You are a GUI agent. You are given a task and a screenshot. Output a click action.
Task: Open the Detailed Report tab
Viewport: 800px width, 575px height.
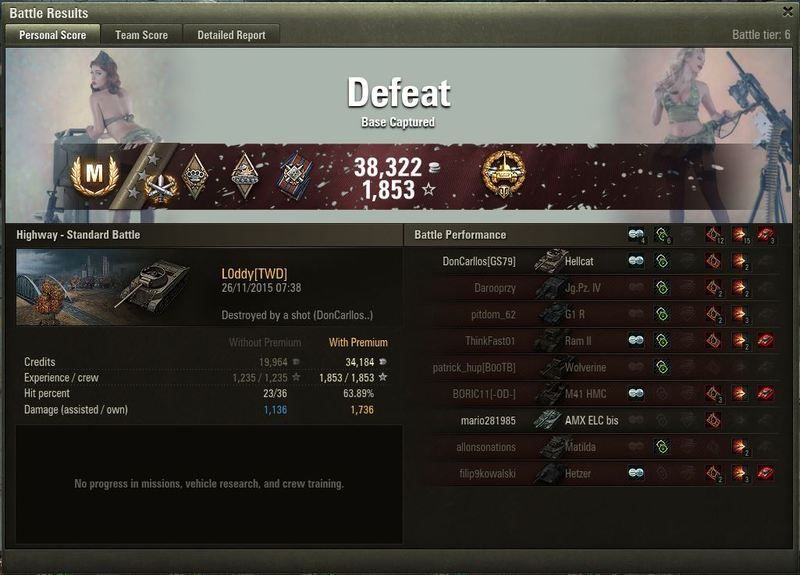[231, 35]
